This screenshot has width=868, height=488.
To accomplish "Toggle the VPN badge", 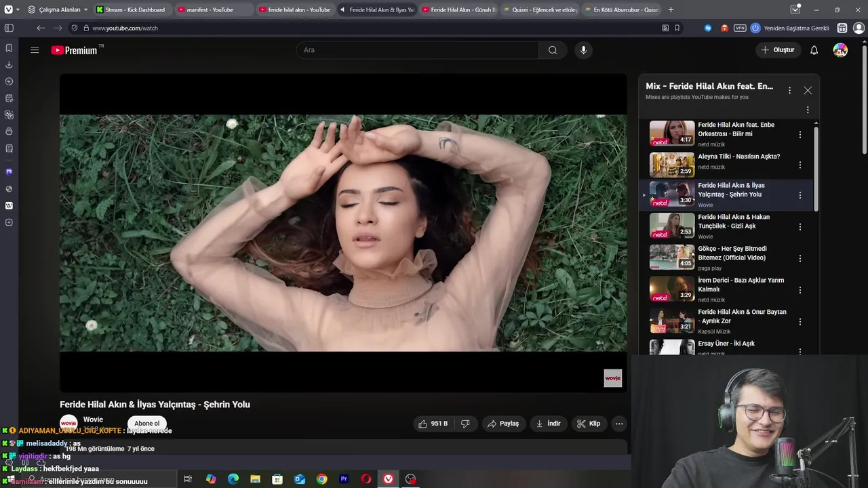I will point(739,28).
